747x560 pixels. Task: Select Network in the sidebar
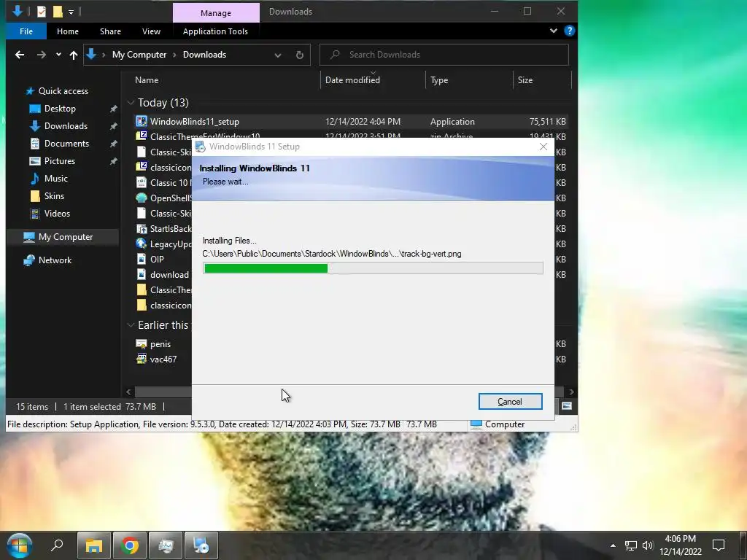click(55, 260)
